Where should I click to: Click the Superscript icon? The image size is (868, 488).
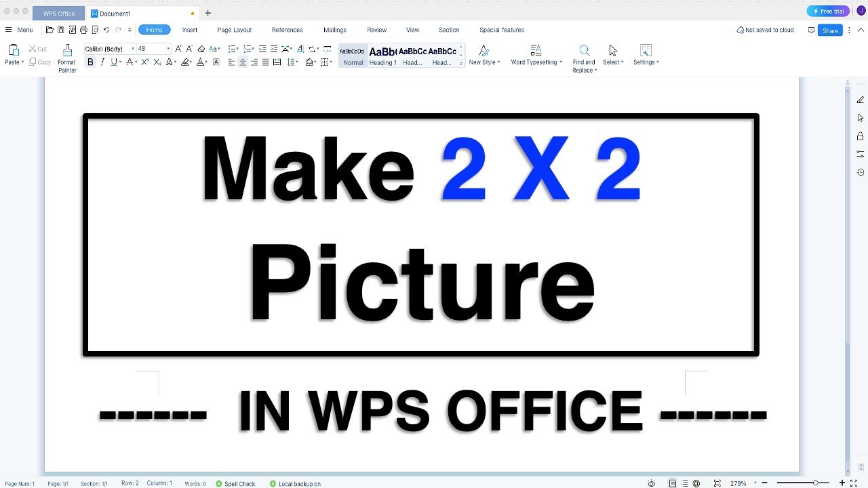coord(145,62)
